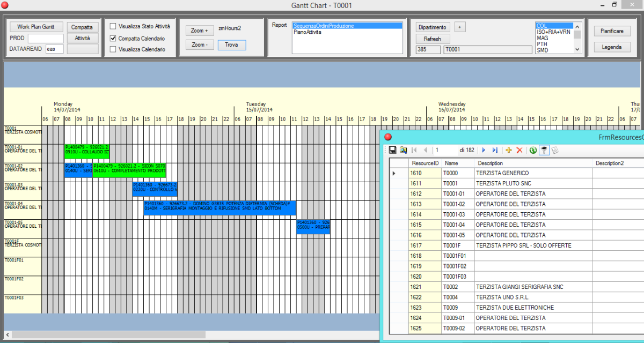
Task: Focus the PROD input field
Action: (x=46, y=39)
